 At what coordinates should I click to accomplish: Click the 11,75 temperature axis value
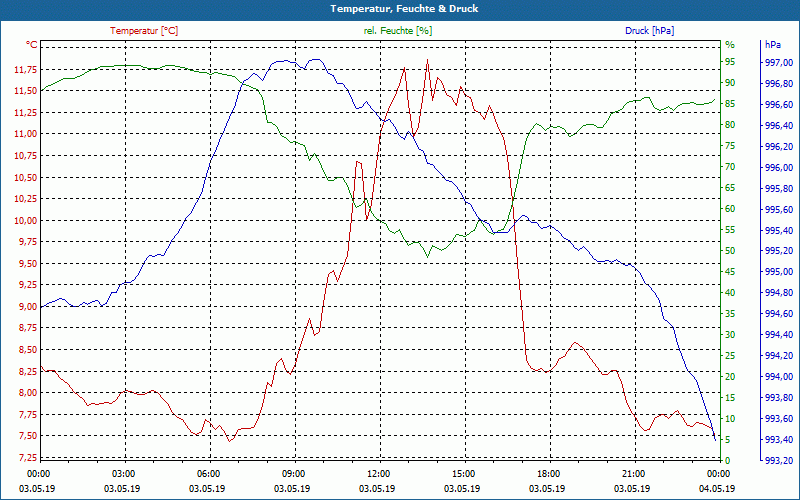coord(25,69)
